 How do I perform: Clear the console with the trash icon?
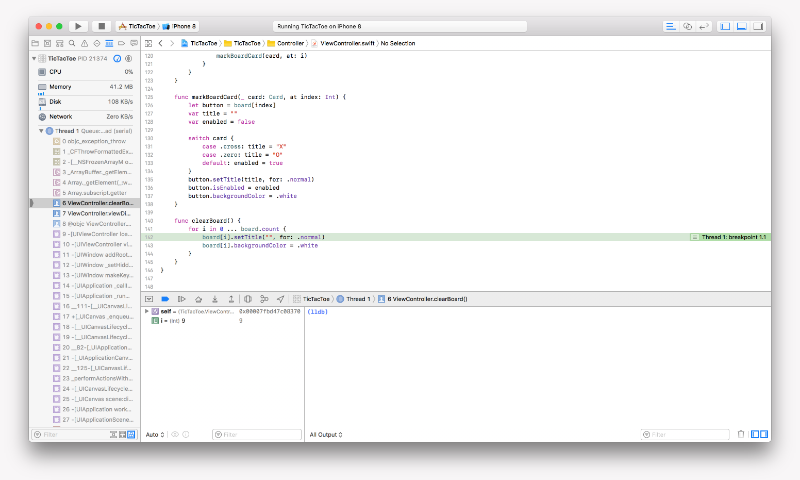coord(741,435)
